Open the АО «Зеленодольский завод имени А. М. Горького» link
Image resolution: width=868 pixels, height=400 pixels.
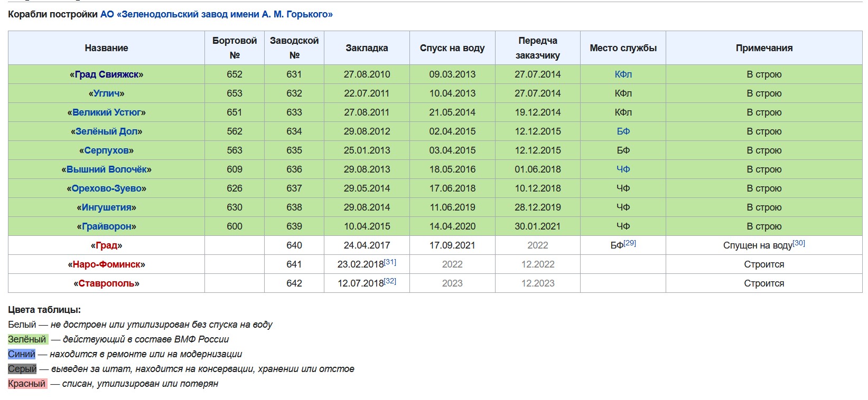coord(217,14)
